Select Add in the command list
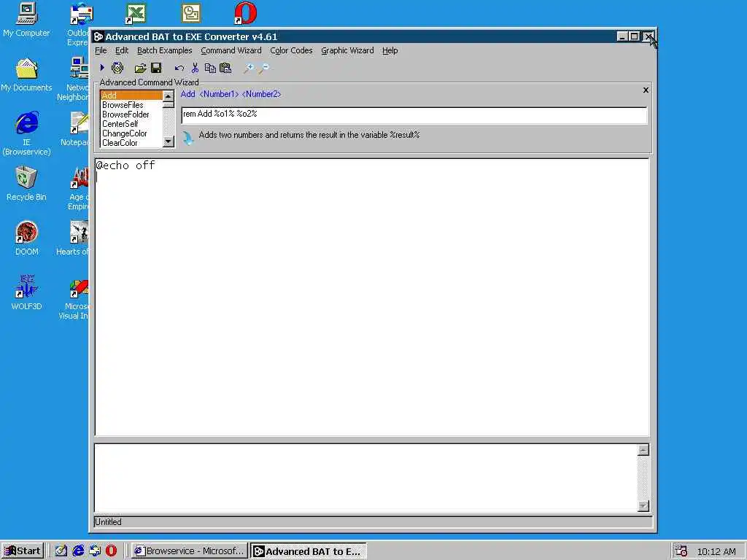The width and height of the screenshot is (747, 560). tap(131, 96)
